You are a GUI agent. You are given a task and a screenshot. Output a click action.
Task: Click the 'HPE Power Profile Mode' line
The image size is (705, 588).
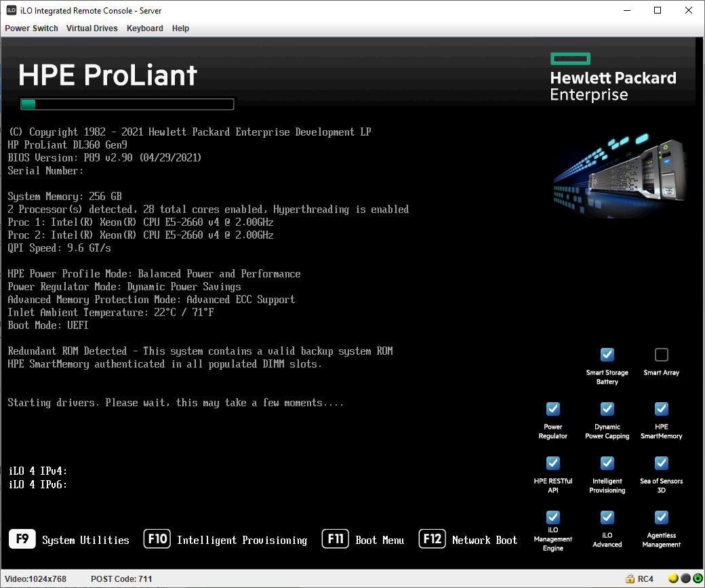pyautogui.click(x=155, y=273)
